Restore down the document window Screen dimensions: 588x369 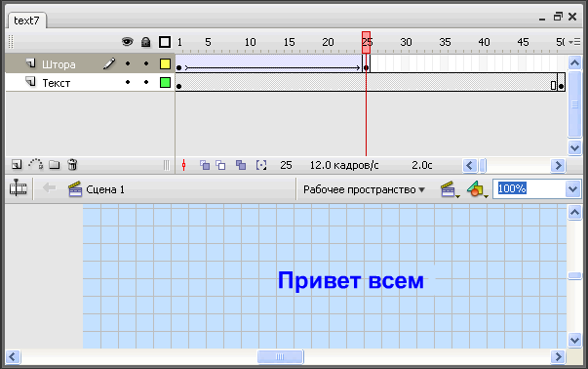(558, 17)
